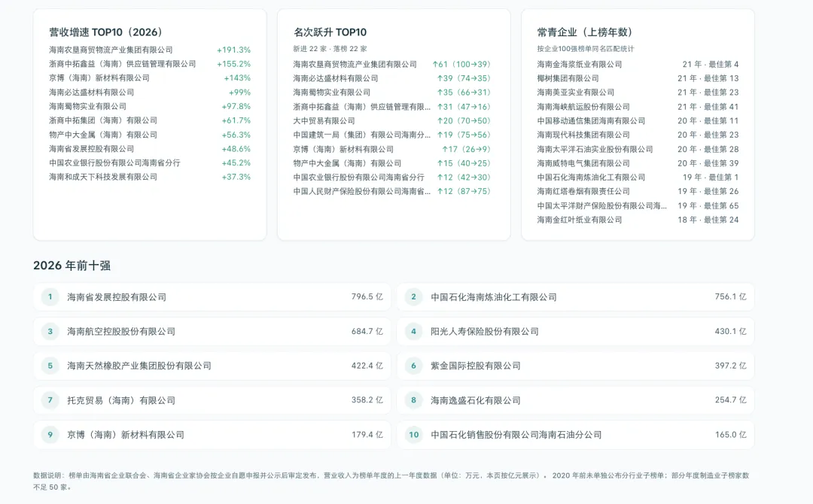Open 托克贸易（海南）有限公司 top ten entry
Image resolution: width=813 pixels, height=504 pixels.
pos(212,400)
